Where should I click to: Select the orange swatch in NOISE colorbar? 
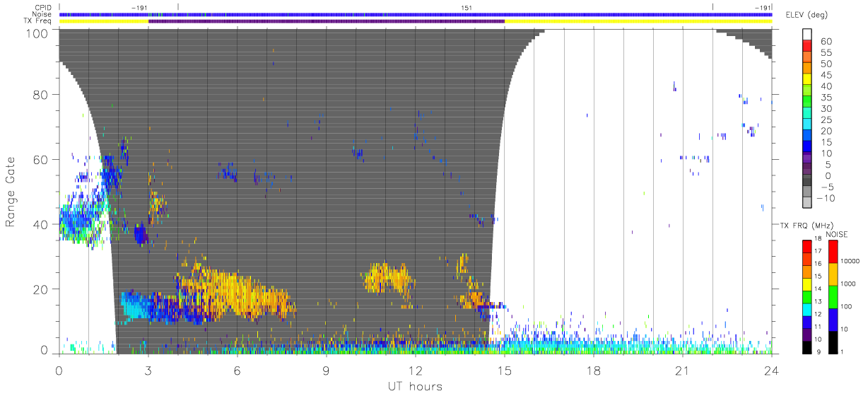[833, 273]
